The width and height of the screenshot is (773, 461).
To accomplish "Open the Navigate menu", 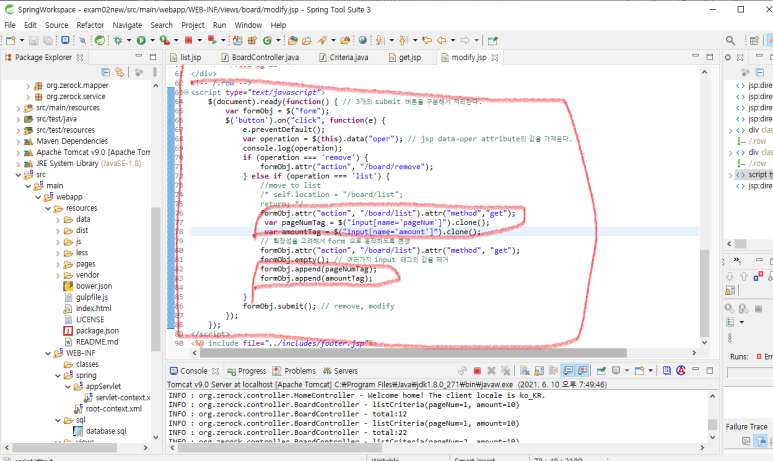I will [127, 25].
